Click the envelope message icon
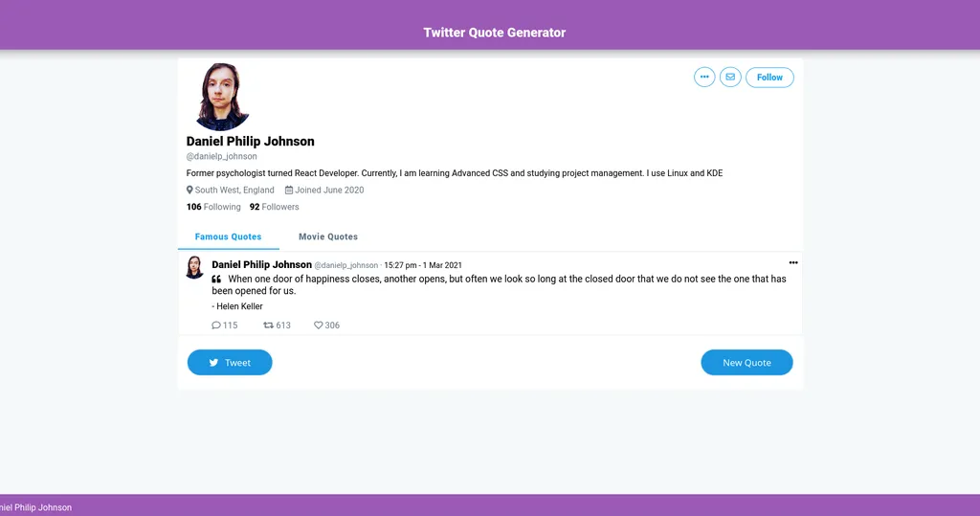980x516 pixels. coord(730,78)
